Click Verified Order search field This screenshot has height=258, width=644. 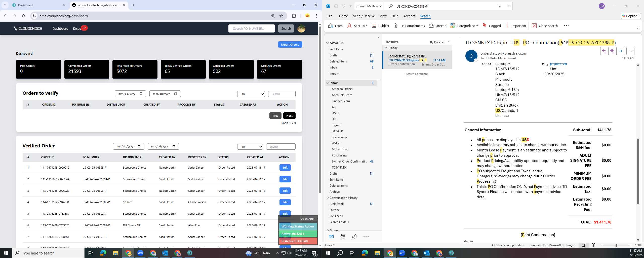click(281, 147)
